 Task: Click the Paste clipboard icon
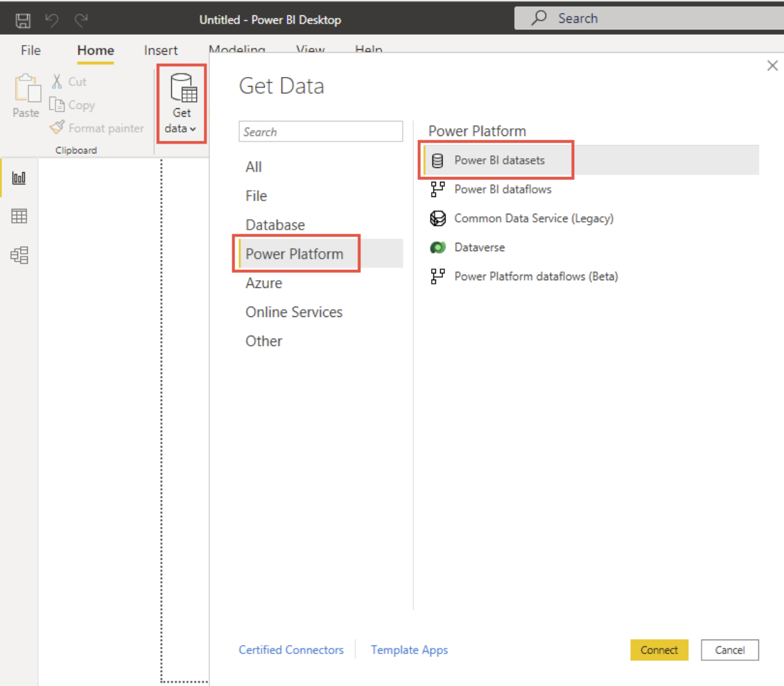coord(27,89)
